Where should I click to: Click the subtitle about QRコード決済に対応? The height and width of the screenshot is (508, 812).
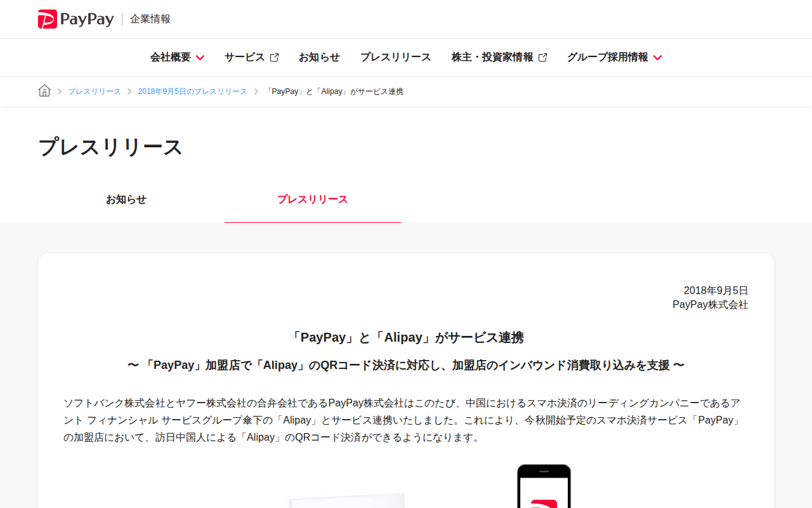pos(406,365)
